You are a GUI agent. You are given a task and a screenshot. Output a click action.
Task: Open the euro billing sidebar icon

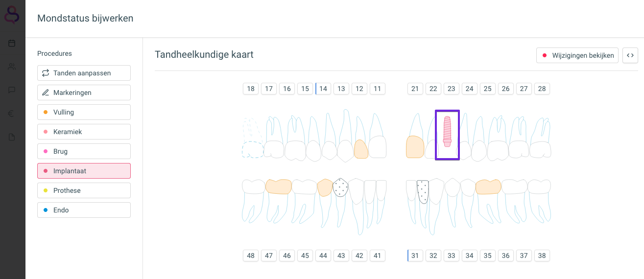pos(12,114)
